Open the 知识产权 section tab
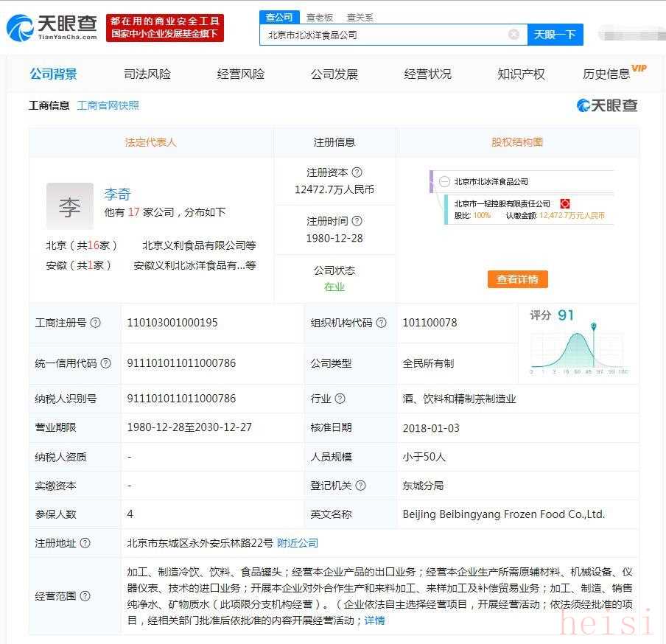 click(x=521, y=74)
